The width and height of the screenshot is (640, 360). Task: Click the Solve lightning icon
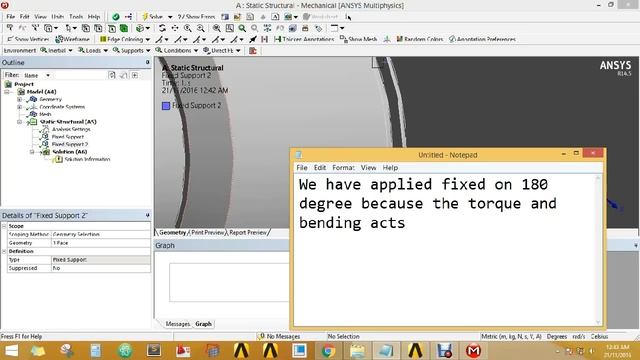(144, 17)
